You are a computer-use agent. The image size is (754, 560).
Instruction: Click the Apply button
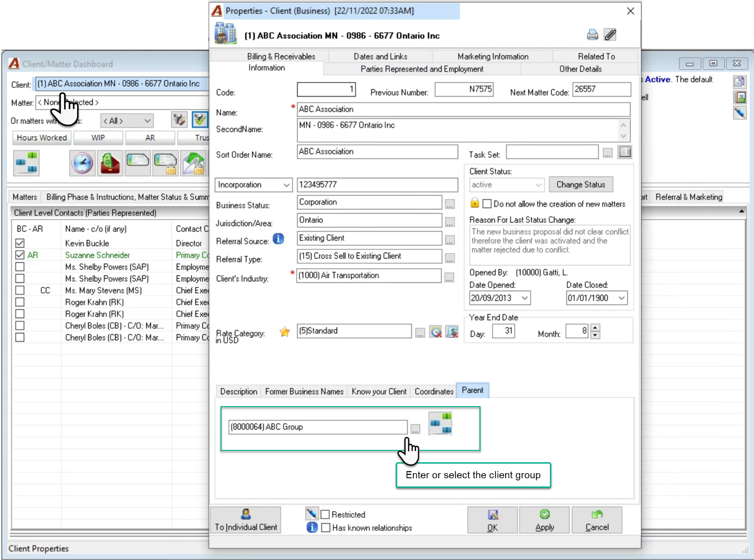coord(544,520)
